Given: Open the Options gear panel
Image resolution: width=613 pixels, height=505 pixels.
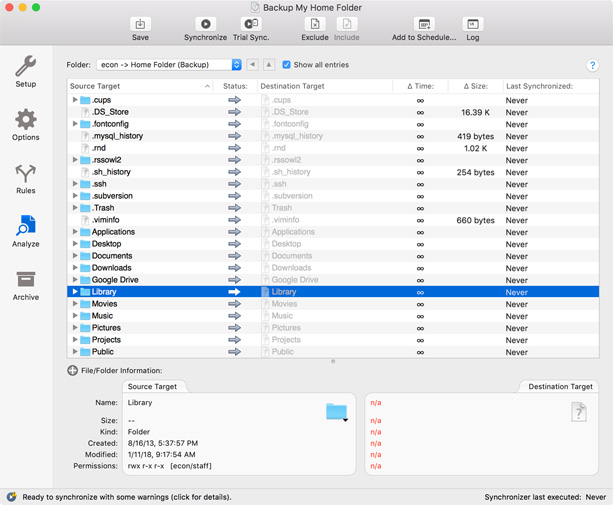Looking at the screenshot, I should coord(26,125).
